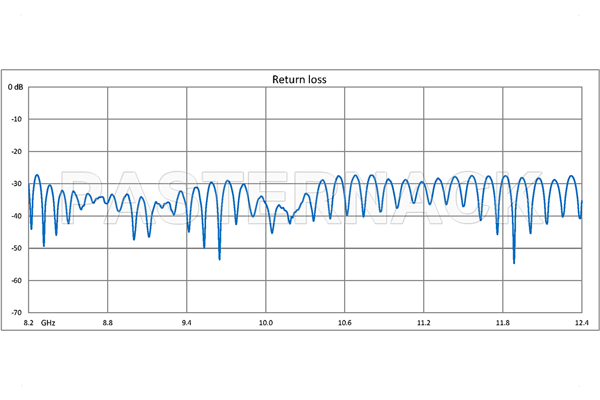This screenshot has width=600, height=400.
Task: Select the 10.6 x-axis label
Action: coord(345,323)
